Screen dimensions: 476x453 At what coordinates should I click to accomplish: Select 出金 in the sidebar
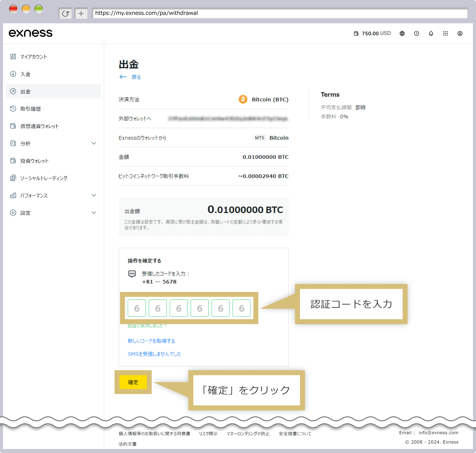coord(53,91)
